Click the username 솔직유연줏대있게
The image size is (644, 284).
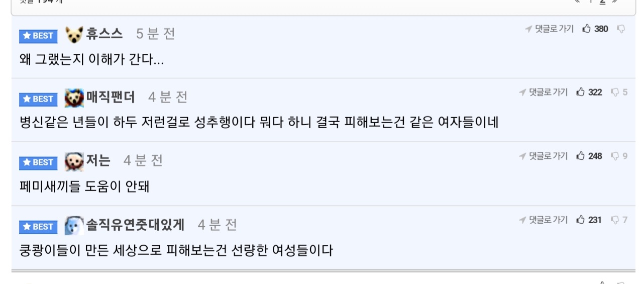[x=135, y=225]
